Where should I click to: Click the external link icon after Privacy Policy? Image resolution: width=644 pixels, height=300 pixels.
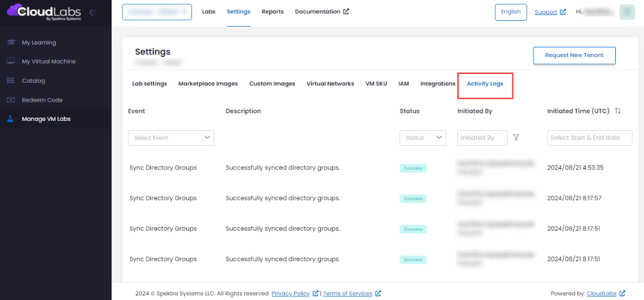tap(316, 294)
